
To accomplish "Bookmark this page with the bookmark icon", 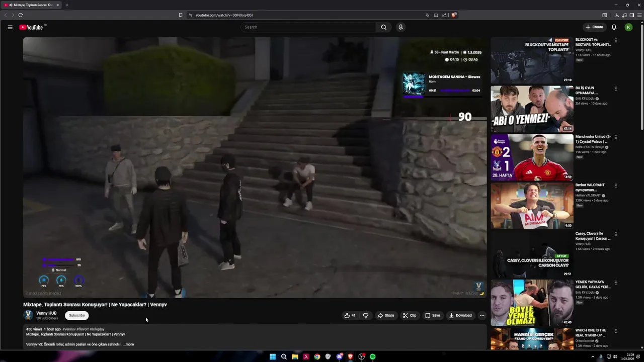I will point(181,15).
